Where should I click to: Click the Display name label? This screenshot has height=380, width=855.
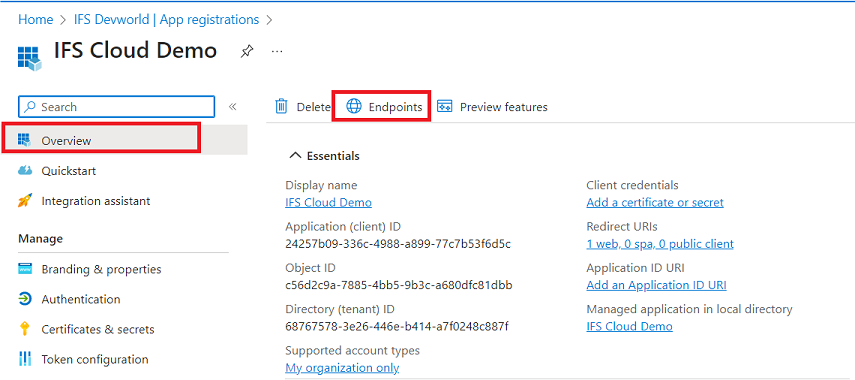(321, 185)
